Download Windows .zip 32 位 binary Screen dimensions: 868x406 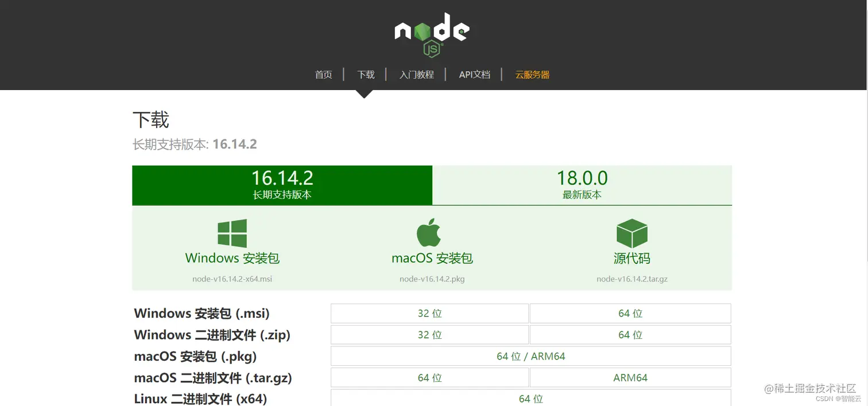(x=429, y=335)
